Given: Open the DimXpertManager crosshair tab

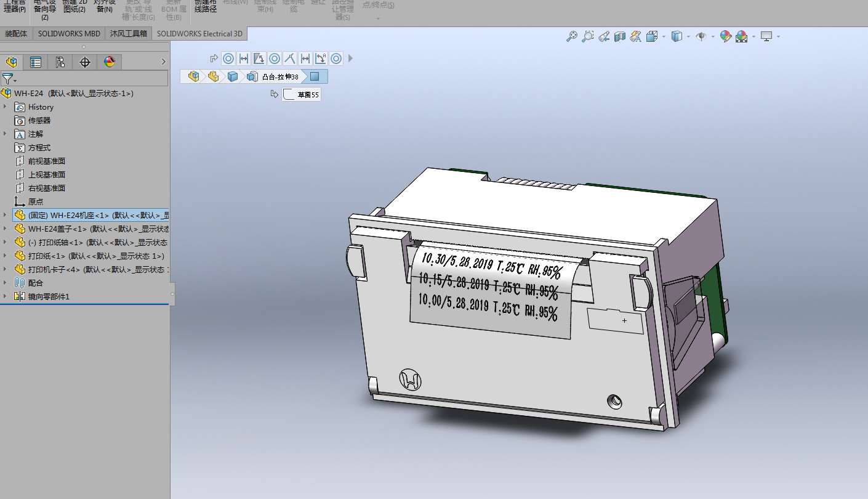Looking at the screenshot, I should tap(85, 62).
